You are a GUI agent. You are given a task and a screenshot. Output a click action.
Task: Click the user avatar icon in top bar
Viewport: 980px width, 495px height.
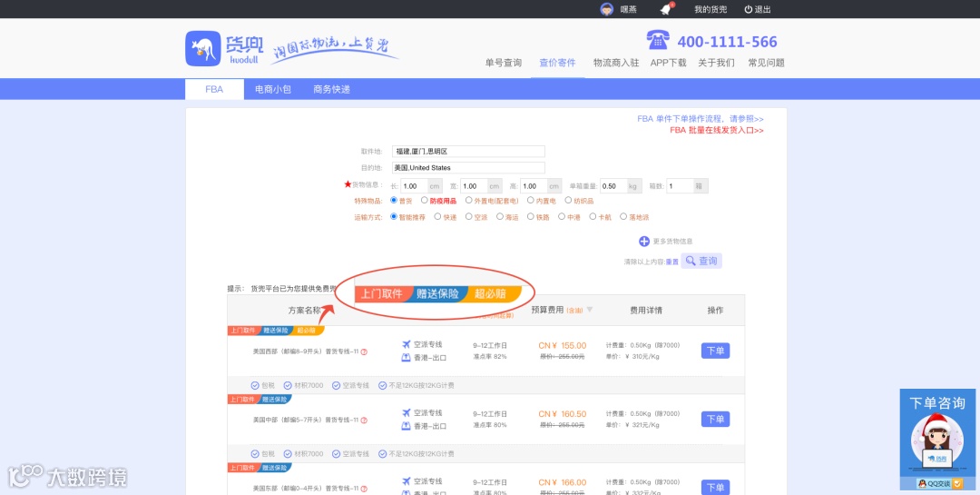(x=606, y=9)
